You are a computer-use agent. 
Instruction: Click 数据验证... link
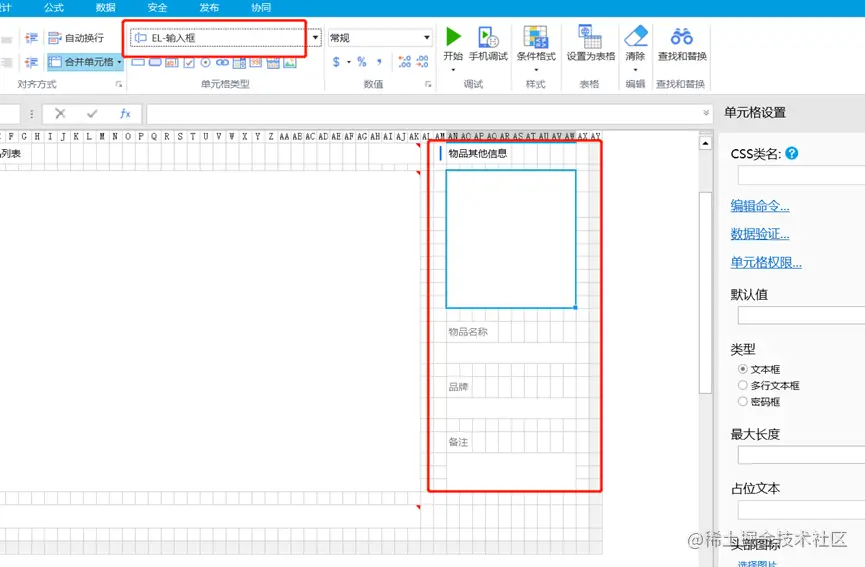(760, 234)
